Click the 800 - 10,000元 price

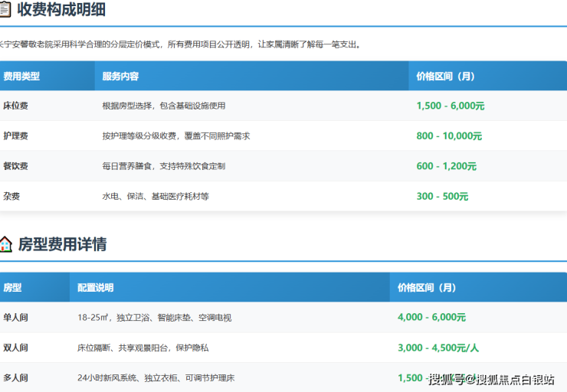coord(449,136)
